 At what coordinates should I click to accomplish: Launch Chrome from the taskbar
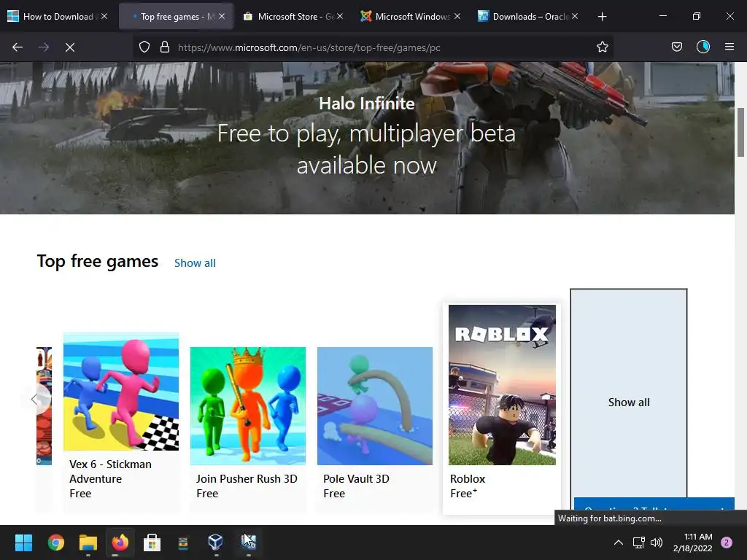(56, 542)
